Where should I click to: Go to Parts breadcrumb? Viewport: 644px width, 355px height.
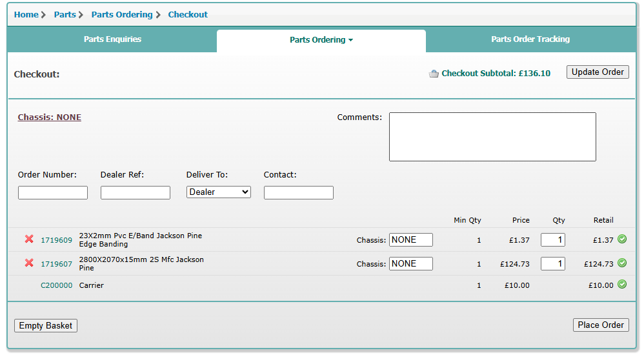coord(65,14)
